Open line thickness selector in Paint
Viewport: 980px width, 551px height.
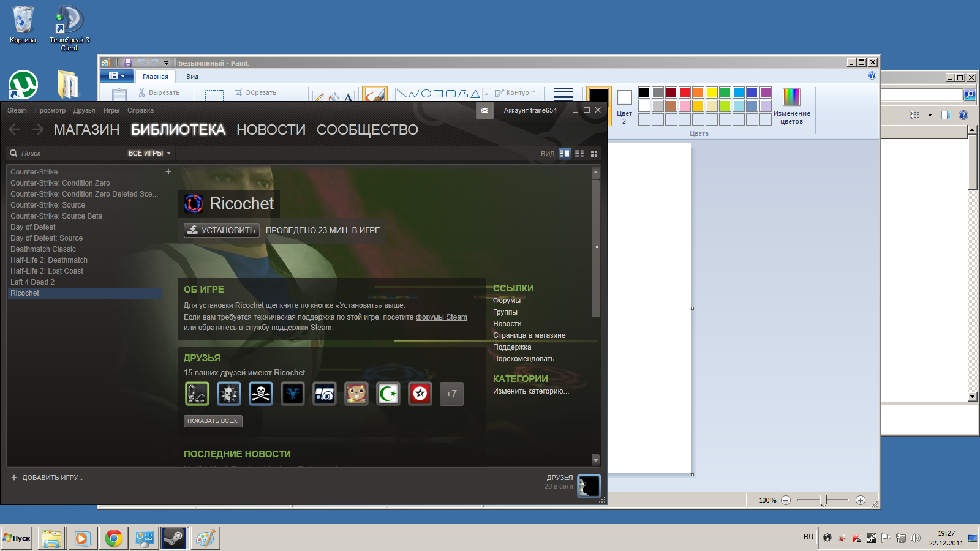pyautogui.click(x=563, y=94)
